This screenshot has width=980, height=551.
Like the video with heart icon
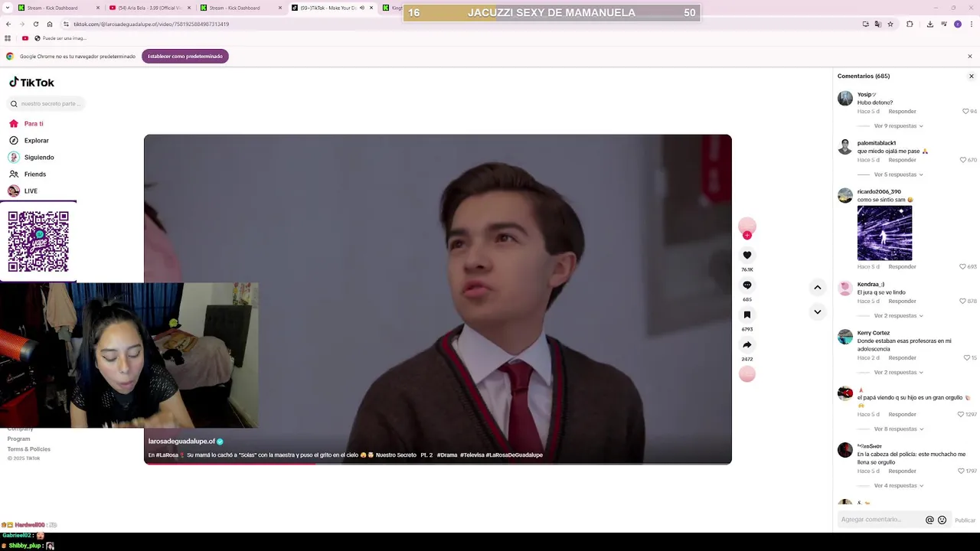[747, 255]
